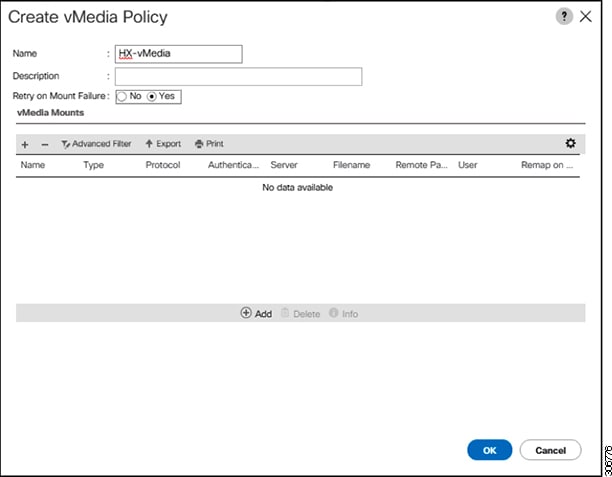Sort by the Protocol column header
The image size is (612, 477).
[162, 165]
